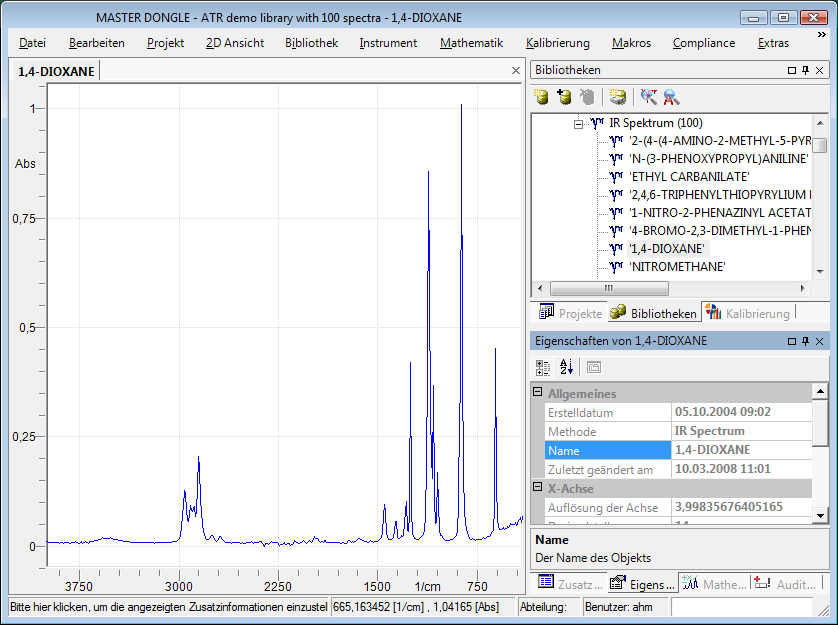This screenshot has height=625, width=838.
Task: Collapse the Allgemeines property group
Action: [538, 394]
